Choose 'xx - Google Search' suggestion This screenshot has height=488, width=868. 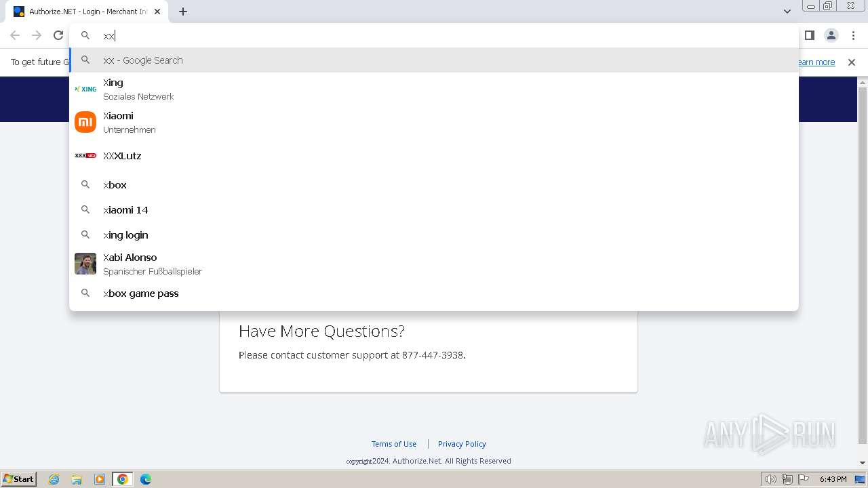(434, 60)
